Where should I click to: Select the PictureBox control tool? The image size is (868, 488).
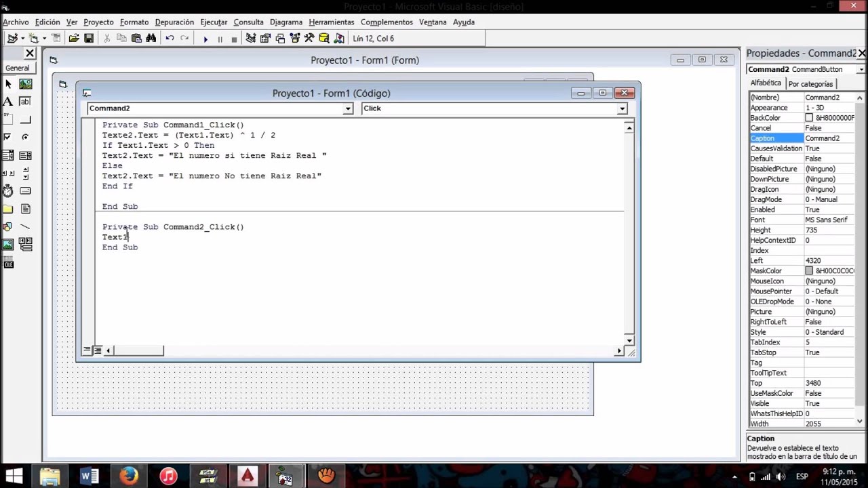click(x=26, y=84)
